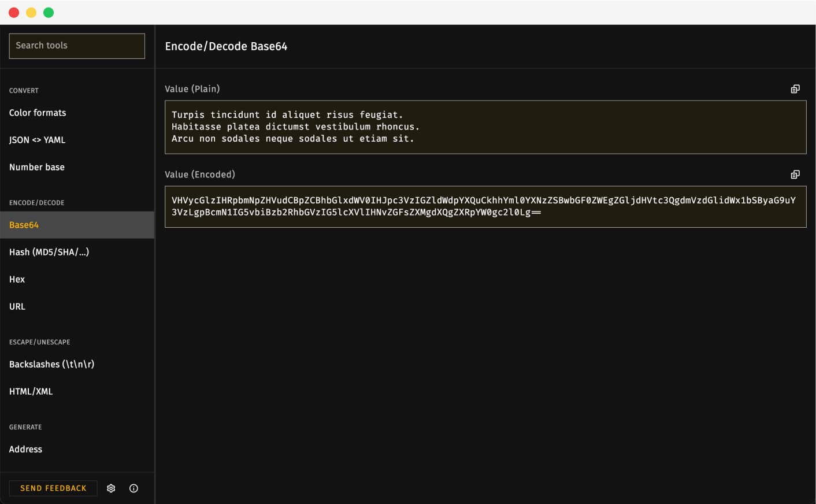Maximize the window with the green button
This screenshot has width=816, height=504.
tap(49, 12)
